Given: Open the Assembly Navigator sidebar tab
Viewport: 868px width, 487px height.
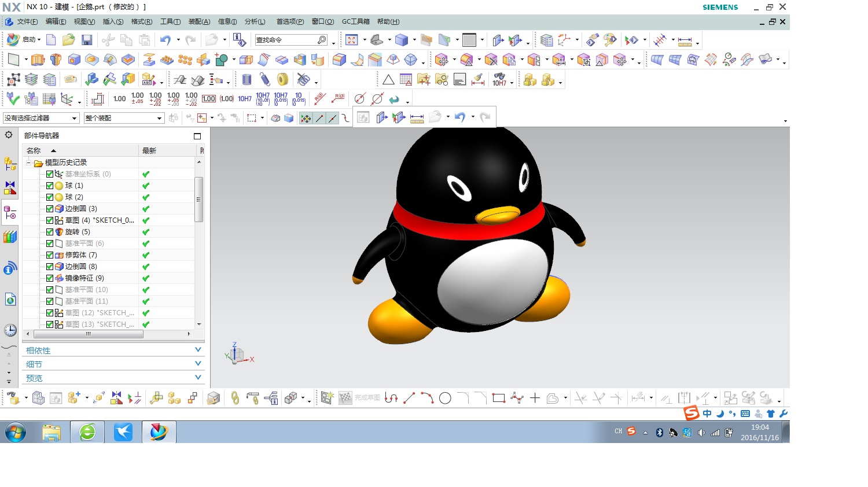Looking at the screenshot, I should [x=10, y=164].
